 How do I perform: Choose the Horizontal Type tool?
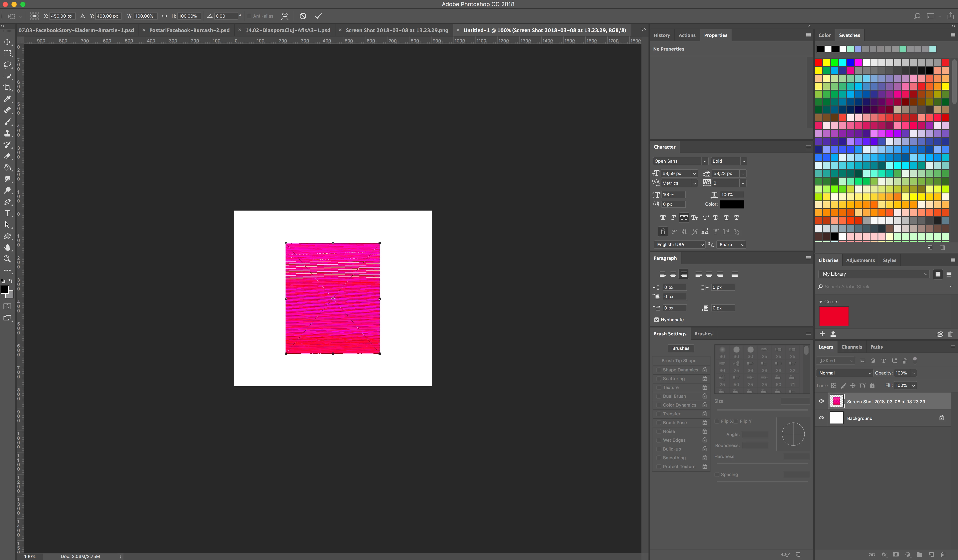7,213
